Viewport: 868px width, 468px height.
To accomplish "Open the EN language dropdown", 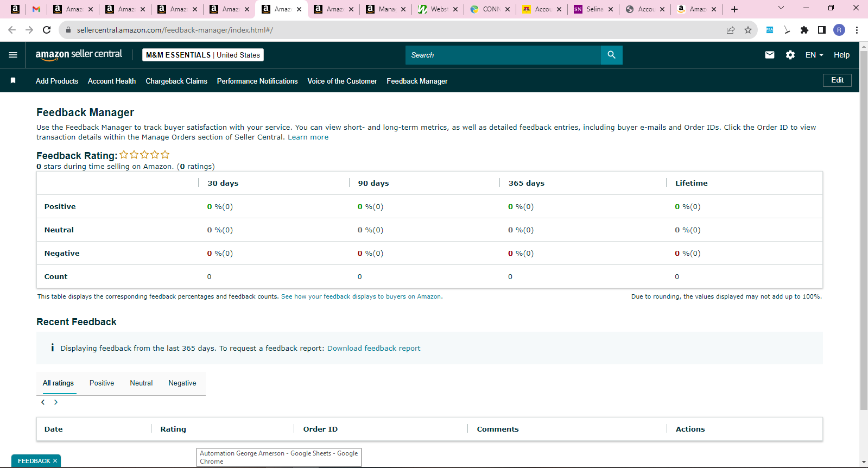I will [x=814, y=55].
